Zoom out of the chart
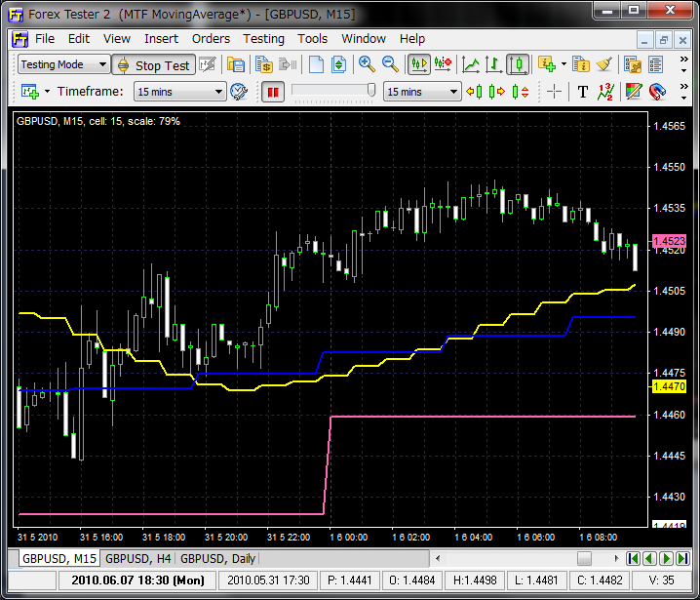 [390, 64]
